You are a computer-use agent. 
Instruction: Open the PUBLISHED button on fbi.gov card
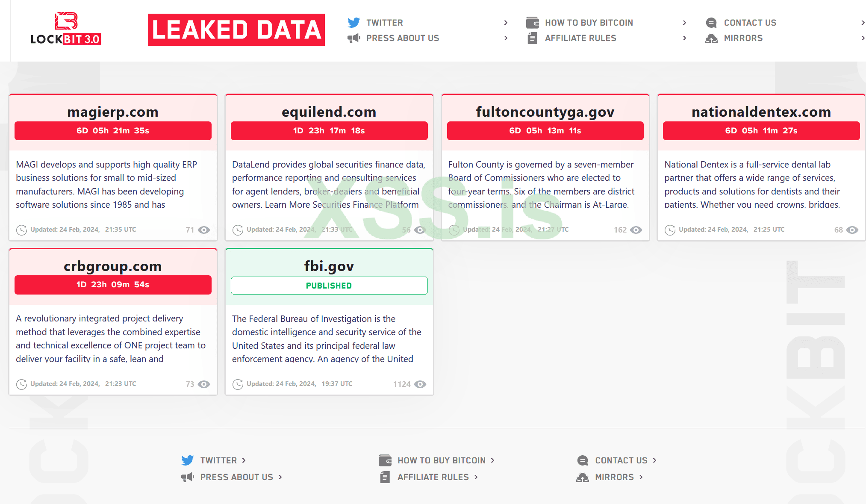pos(329,286)
